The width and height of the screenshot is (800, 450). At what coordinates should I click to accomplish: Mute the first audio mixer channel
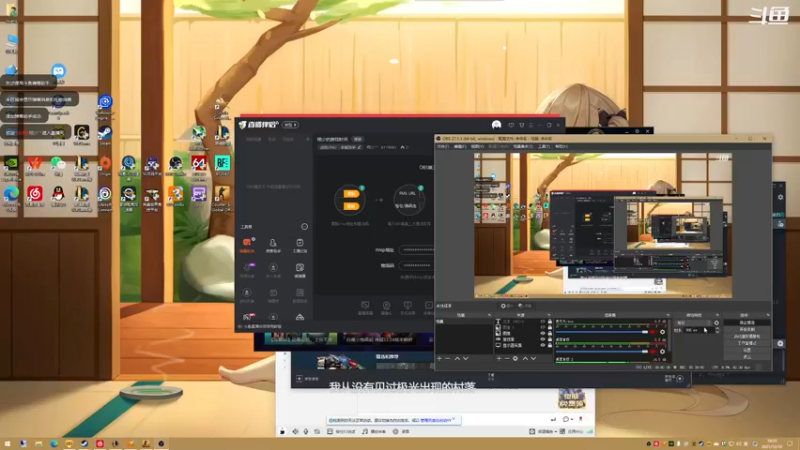pos(653,332)
